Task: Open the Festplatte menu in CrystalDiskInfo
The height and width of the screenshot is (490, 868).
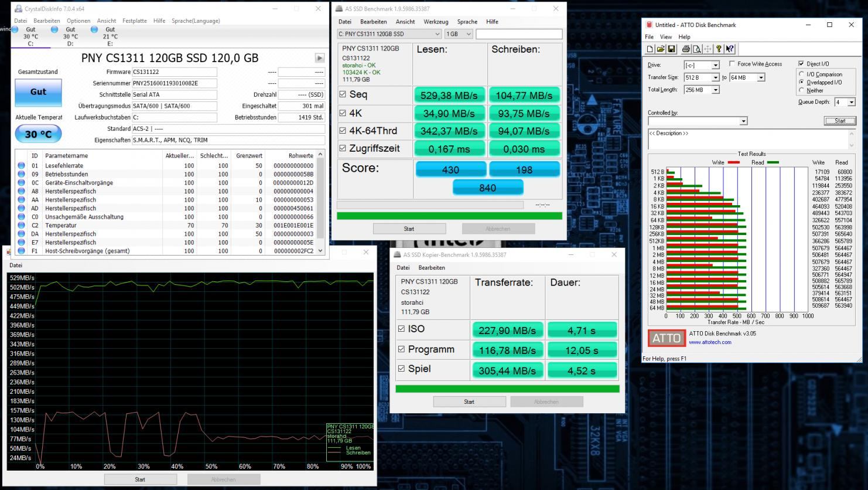Action: (135, 21)
